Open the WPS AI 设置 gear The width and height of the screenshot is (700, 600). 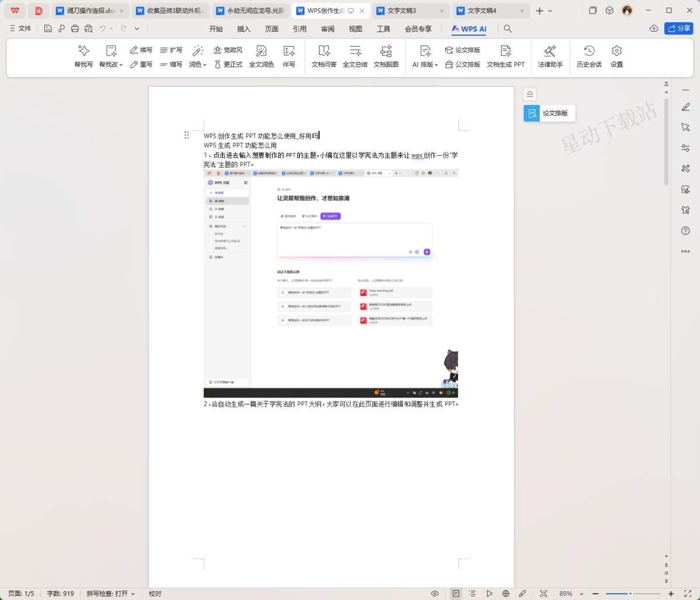(617, 57)
